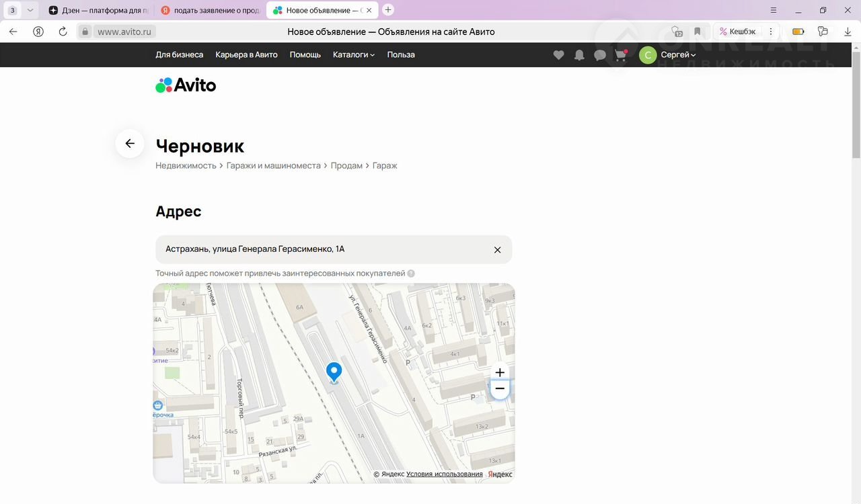861x504 pixels.
Task: Expand the browser tab list chevron
Action: [30, 10]
